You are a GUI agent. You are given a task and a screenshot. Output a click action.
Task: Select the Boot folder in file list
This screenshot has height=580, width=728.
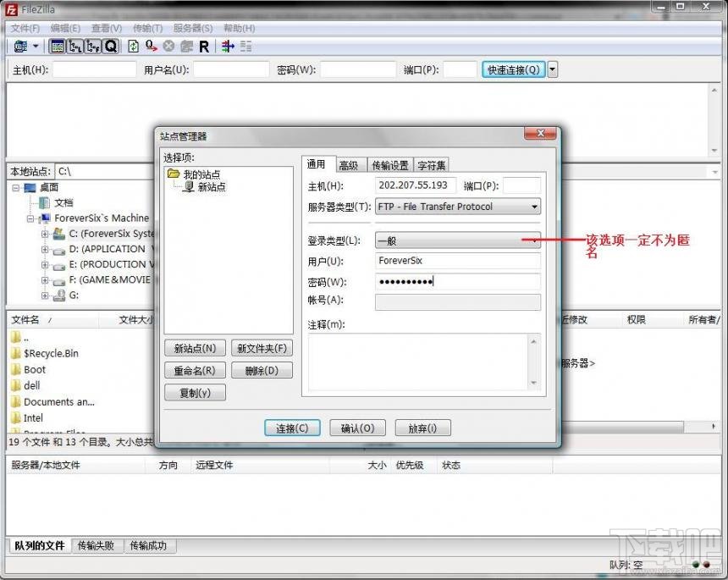pos(35,370)
